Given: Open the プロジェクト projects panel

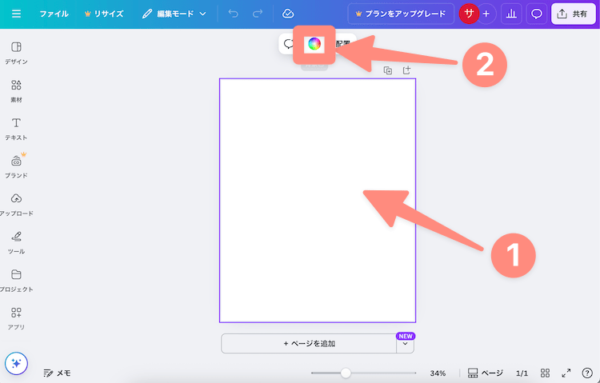Looking at the screenshot, I should (x=16, y=280).
